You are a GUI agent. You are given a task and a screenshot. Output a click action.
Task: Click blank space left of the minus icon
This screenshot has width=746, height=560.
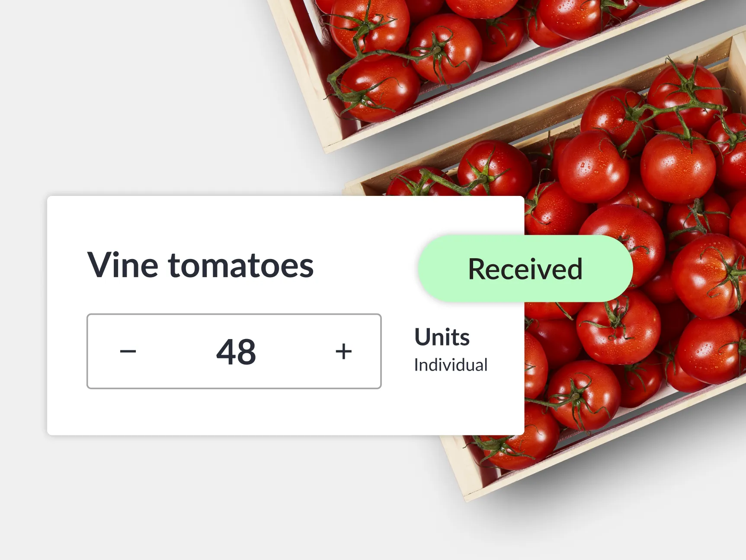(102, 351)
